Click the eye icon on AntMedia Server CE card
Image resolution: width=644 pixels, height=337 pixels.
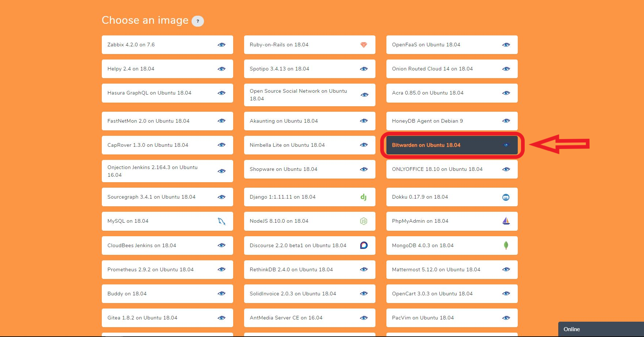pos(364,318)
